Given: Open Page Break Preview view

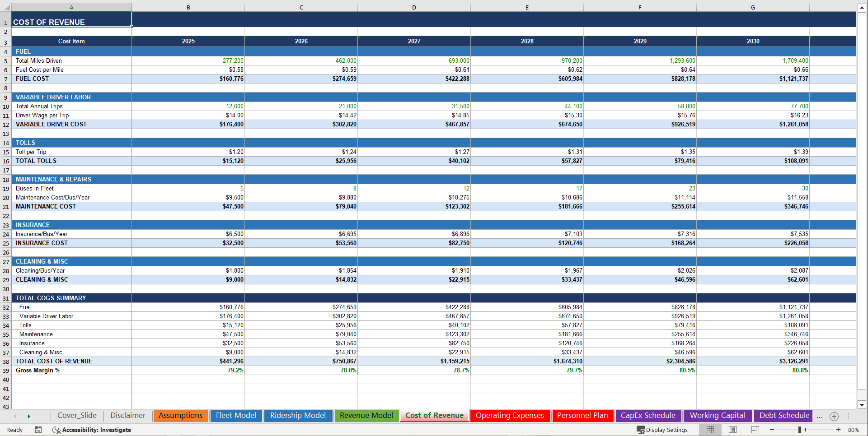Looking at the screenshot, I should (755, 430).
